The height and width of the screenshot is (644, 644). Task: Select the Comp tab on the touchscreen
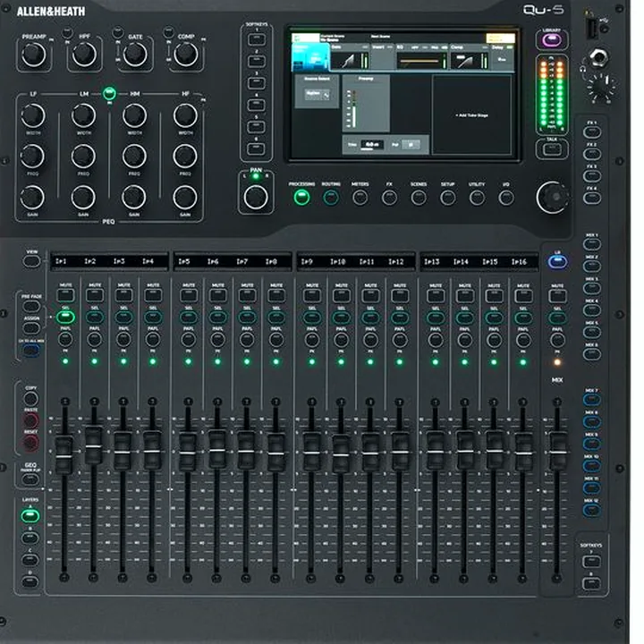[470, 57]
